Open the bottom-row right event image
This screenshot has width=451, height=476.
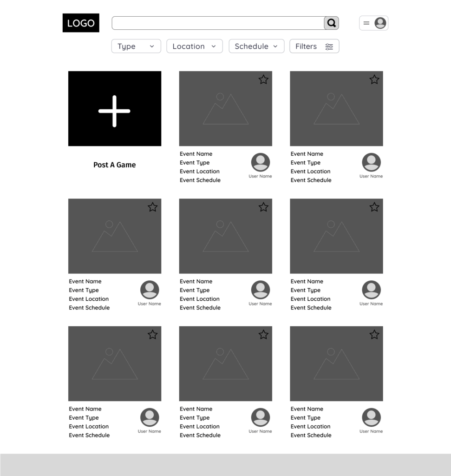click(x=336, y=364)
